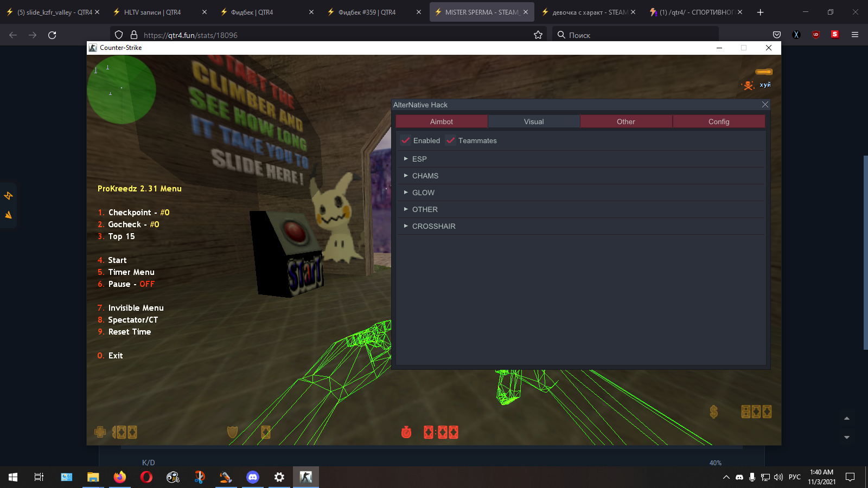Screen dimensions: 868x488
Task: Open the scissors app in the taskbar
Action: [x=200, y=477]
